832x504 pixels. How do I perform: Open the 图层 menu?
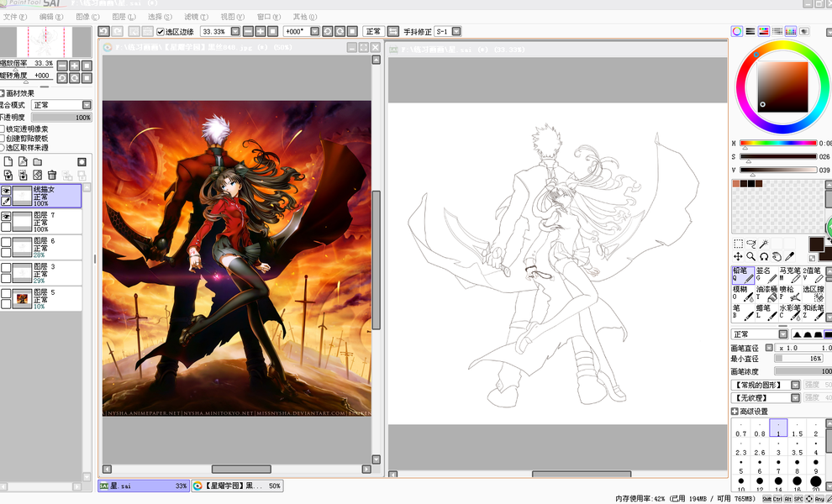click(x=124, y=17)
